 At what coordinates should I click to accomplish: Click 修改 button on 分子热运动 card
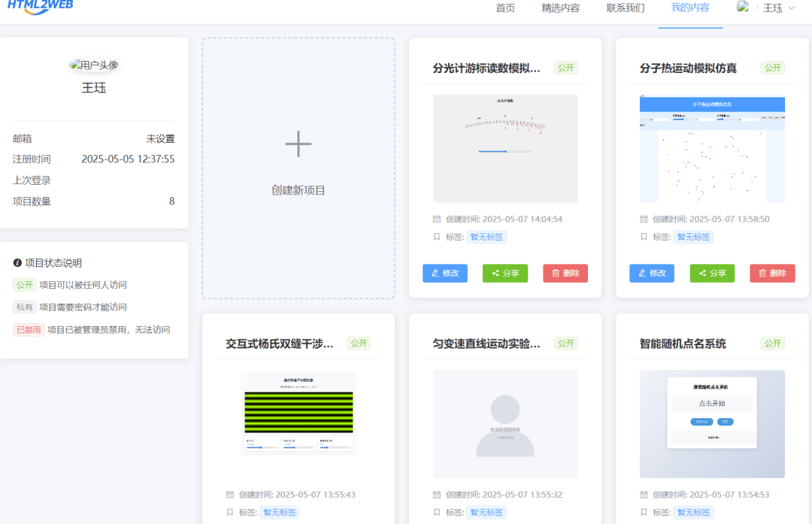click(652, 273)
